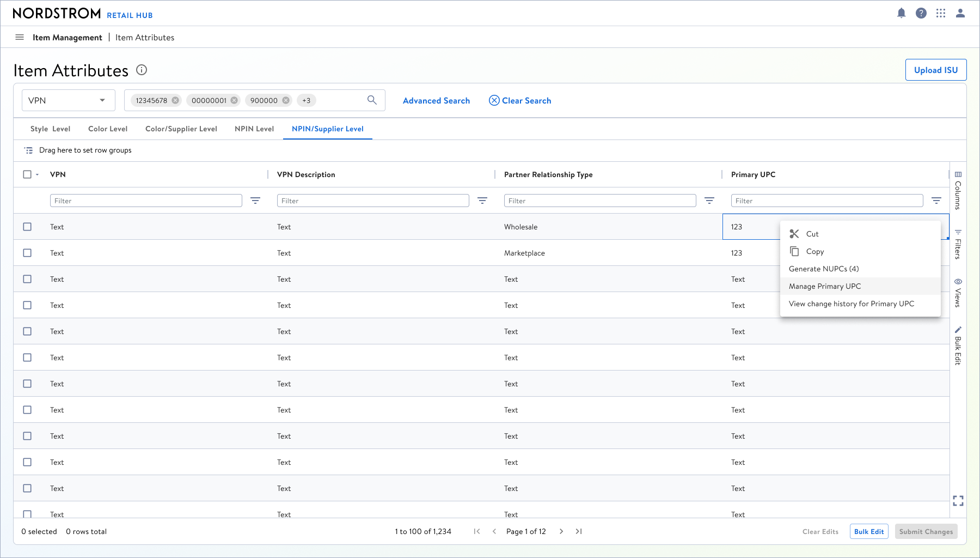
Task: Select the NPIN/Supplier Level tab
Action: click(328, 129)
